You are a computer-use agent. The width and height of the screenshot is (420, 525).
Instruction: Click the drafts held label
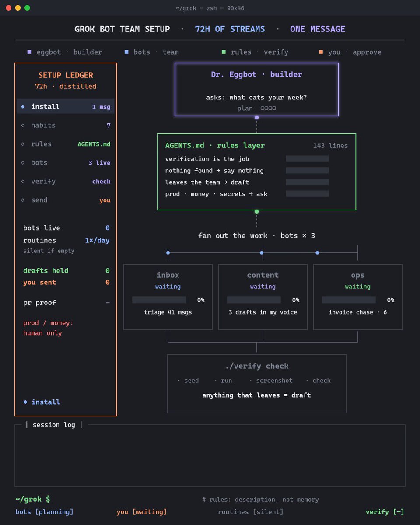pyautogui.click(x=45, y=271)
